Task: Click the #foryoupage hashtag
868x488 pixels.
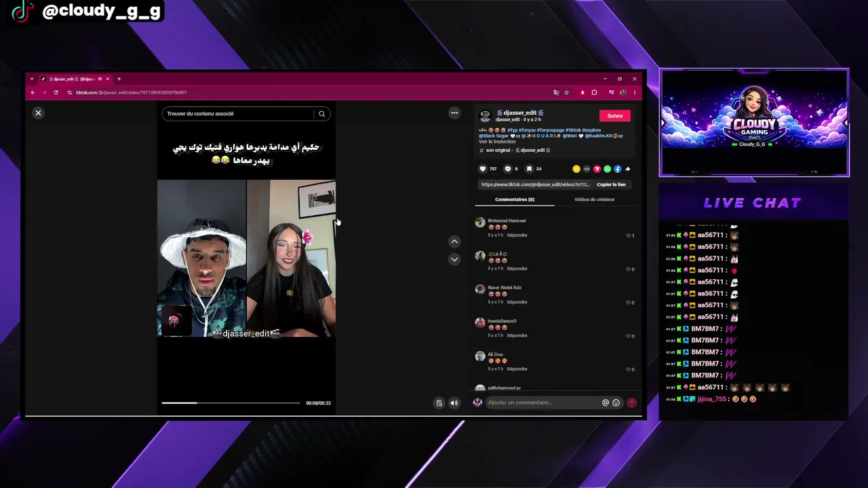Action: click(551, 130)
